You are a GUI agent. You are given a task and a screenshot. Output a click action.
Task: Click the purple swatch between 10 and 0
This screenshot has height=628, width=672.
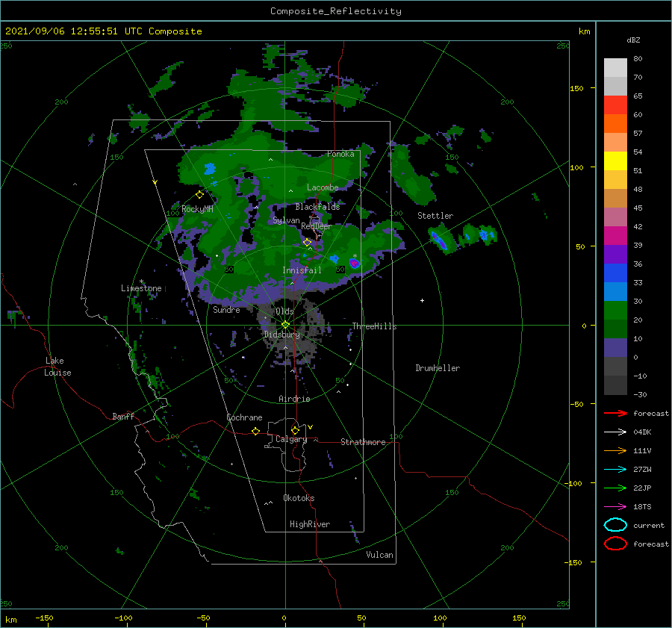click(x=615, y=348)
